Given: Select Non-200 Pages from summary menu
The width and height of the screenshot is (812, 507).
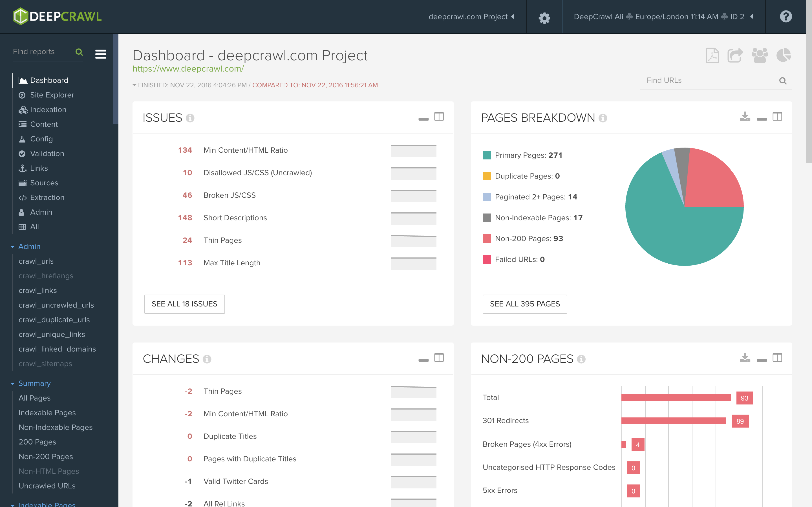Looking at the screenshot, I should (46, 456).
